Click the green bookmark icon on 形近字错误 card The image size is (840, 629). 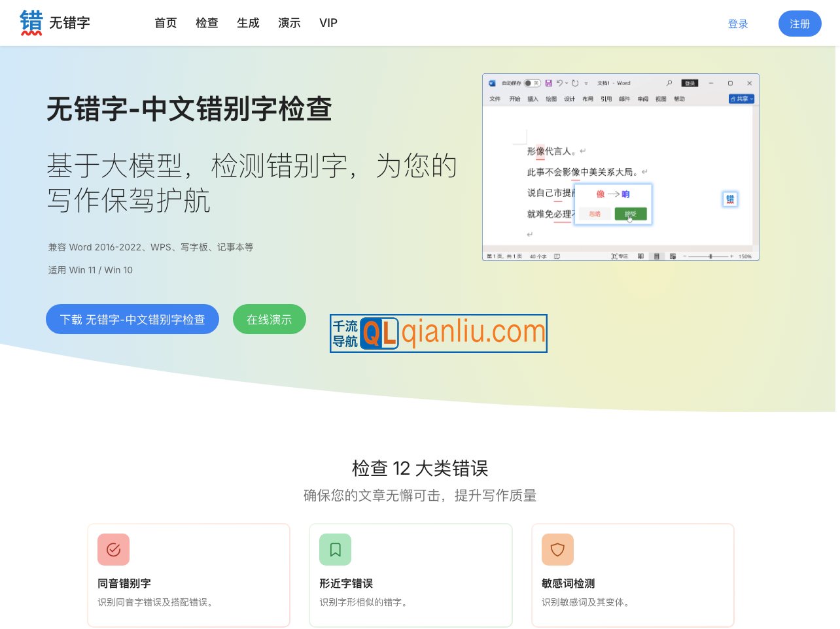335,550
